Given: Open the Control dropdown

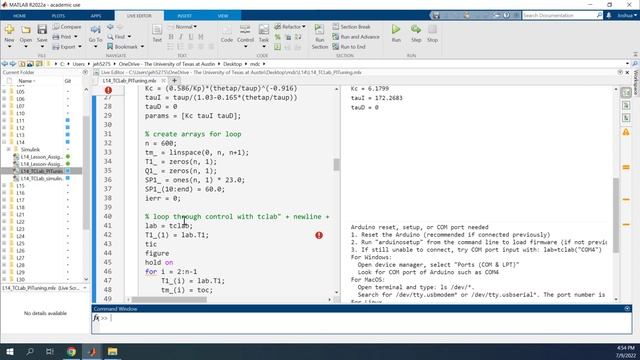Looking at the screenshot, I should click(x=245, y=47).
